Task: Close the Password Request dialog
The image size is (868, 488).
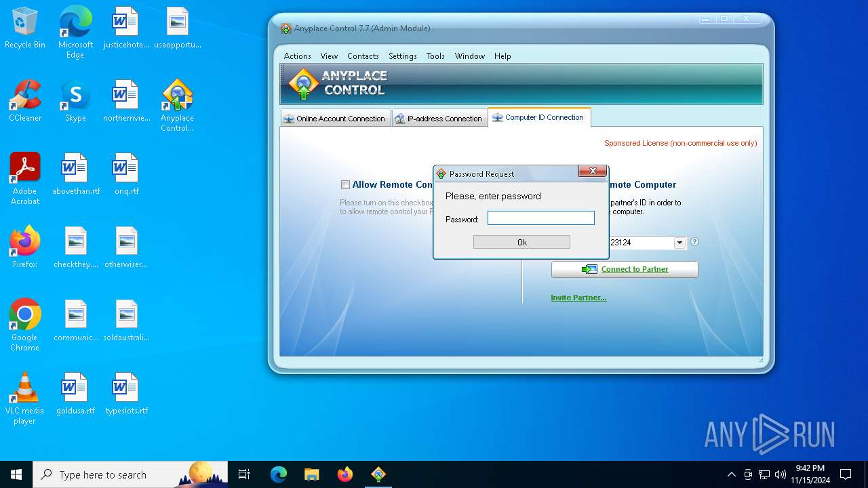Action: point(592,171)
